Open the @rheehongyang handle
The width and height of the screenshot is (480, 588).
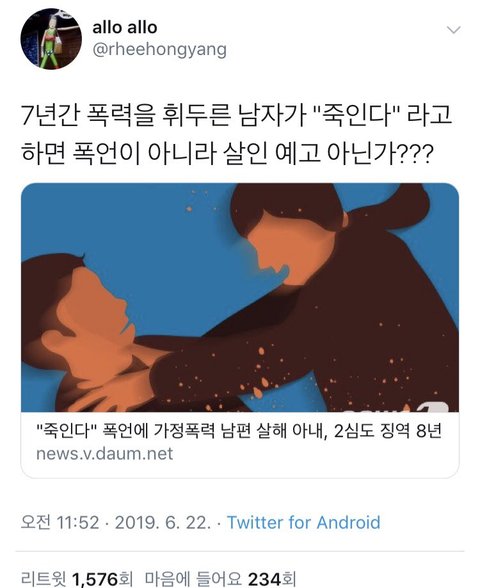159,50
